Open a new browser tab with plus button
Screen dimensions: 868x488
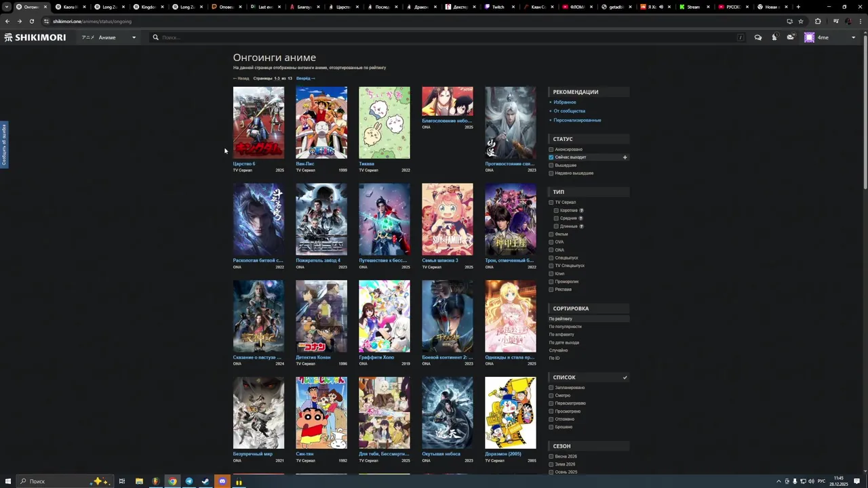tap(798, 7)
